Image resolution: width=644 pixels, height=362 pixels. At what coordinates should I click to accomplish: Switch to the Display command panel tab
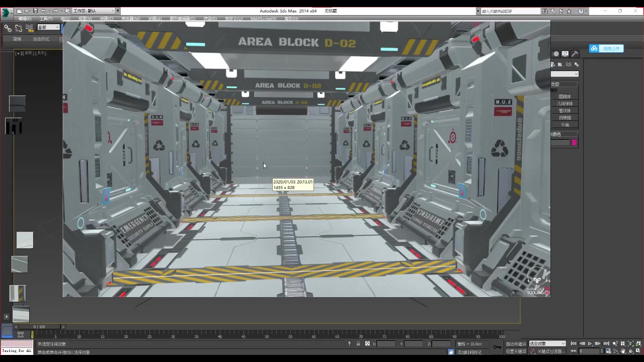point(565,54)
